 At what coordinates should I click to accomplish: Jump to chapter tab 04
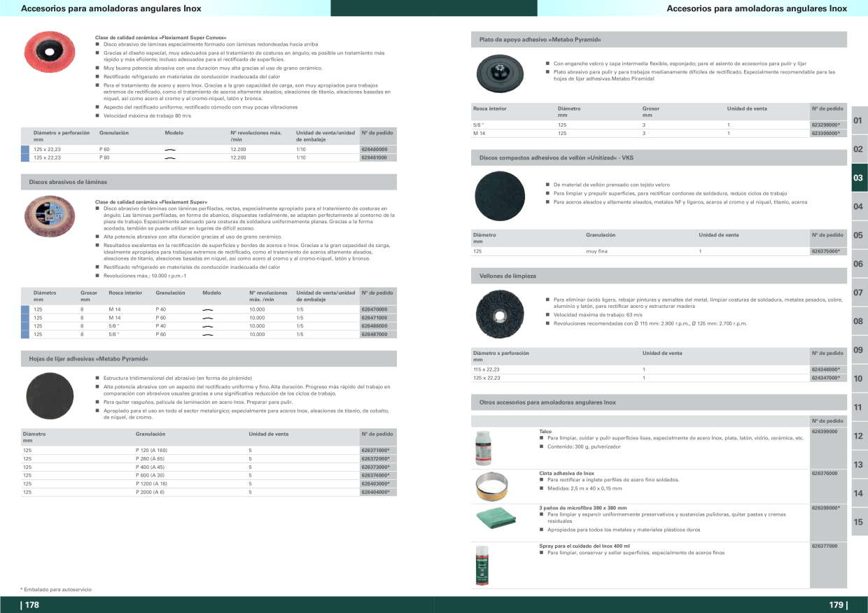(x=859, y=206)
